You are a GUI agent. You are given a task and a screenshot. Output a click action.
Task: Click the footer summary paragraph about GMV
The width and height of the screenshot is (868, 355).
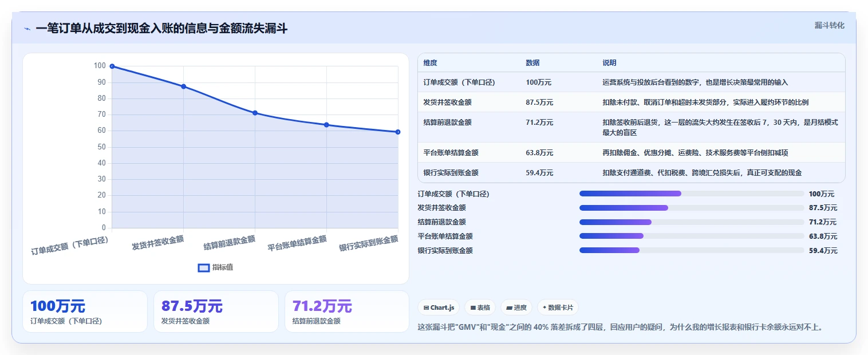coord(621,328)
